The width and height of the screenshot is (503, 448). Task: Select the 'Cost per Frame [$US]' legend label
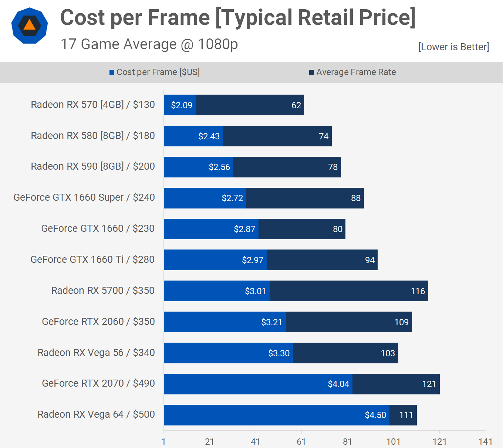(x=158, y=72)
